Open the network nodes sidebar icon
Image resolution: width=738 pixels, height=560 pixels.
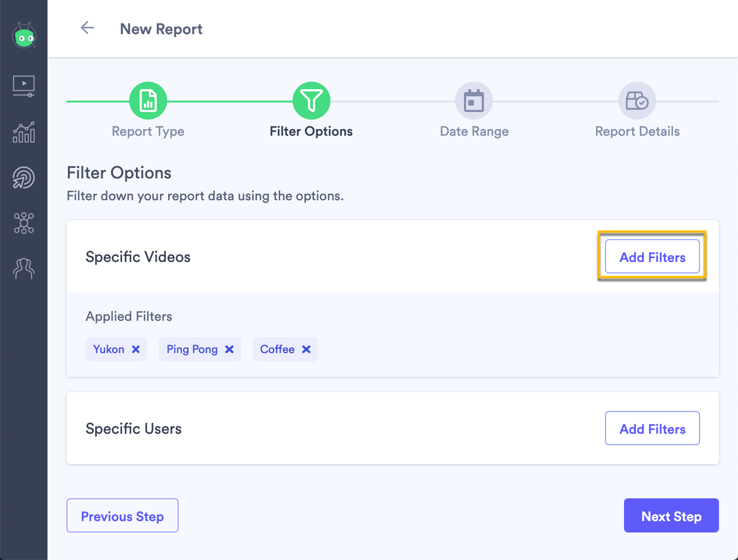(24, 223)
